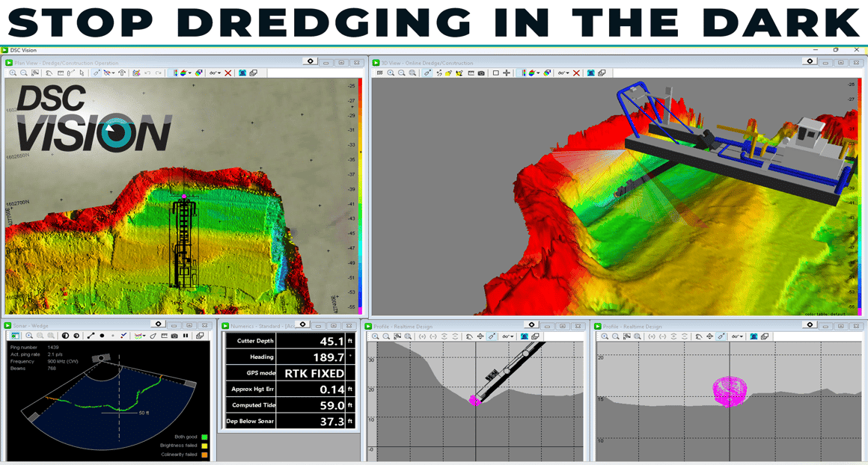The width and height of the screenshot is (868, 465).
Task: Pause the Sonar Wedge display
Action: click(186, 336)
